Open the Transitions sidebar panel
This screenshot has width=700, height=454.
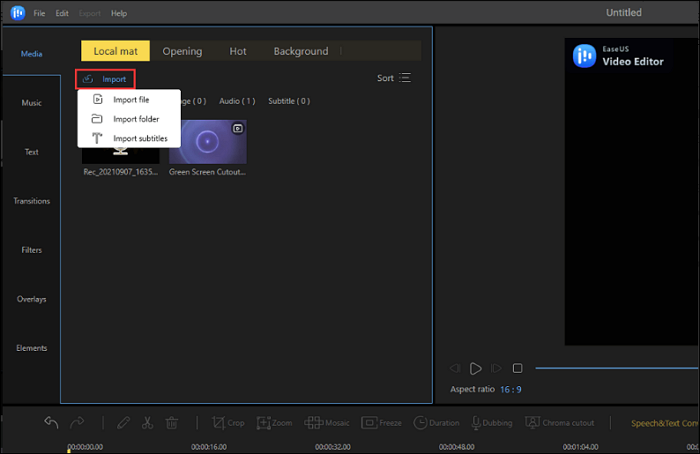(x=31, y=201)
